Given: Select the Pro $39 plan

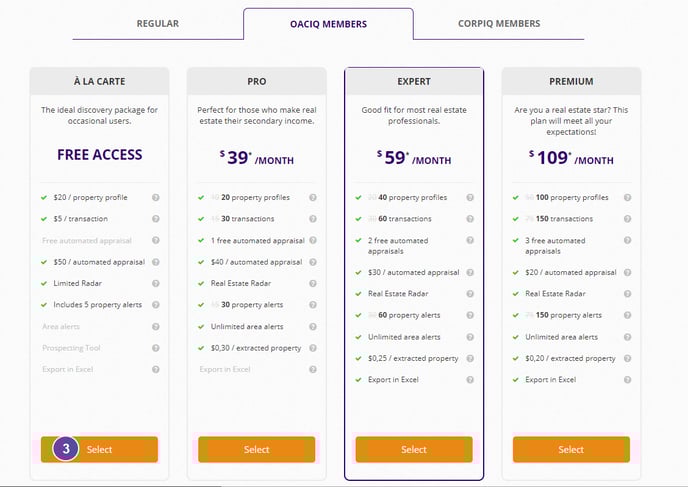Looking at the screenshot, I should point(257,449).
